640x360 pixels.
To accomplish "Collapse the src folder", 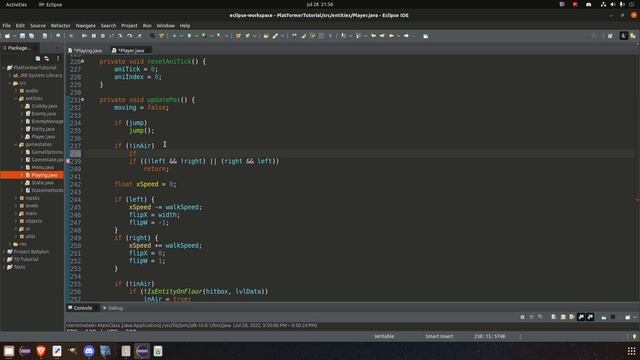I will 10,83.
